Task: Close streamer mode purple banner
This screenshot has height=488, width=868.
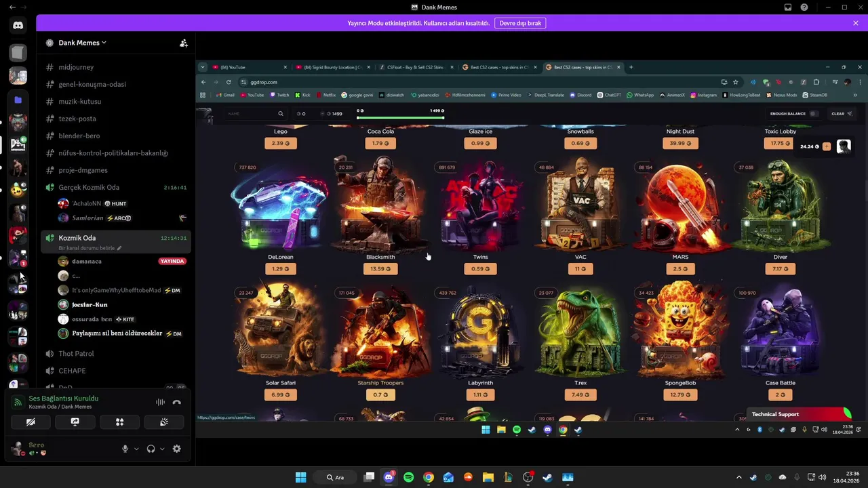Action: 856,23
